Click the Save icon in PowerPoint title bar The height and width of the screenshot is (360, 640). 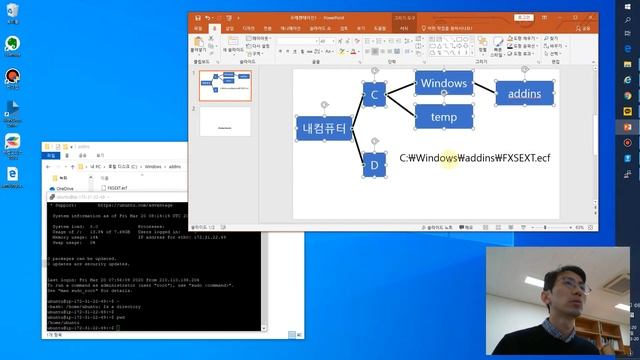click(x=198, y=18)
